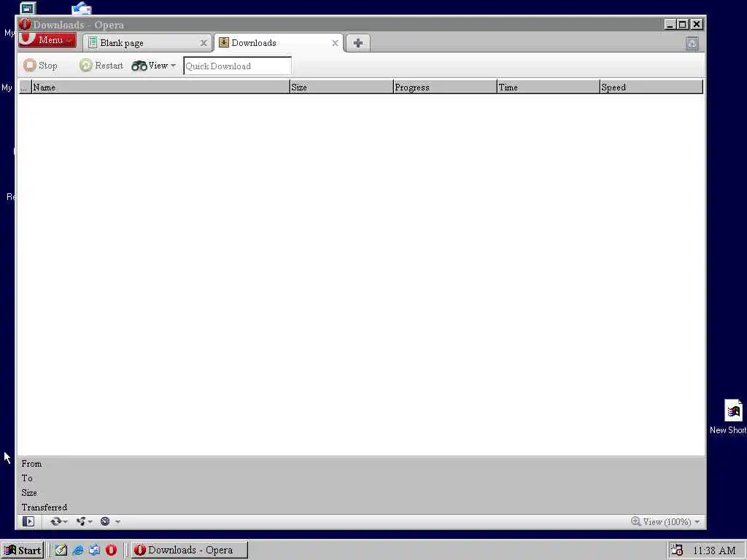Close the Blank page tab
Image resolution: width=747 pixels, height=560 pixels.
click(x=204, y=43)
